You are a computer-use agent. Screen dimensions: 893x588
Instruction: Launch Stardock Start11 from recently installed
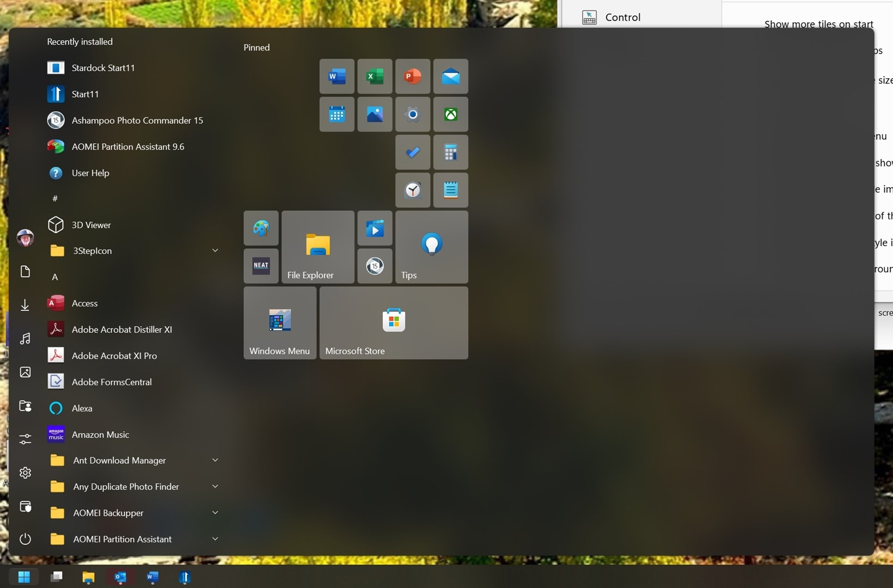pyautogui.click(x=133, y=68)
